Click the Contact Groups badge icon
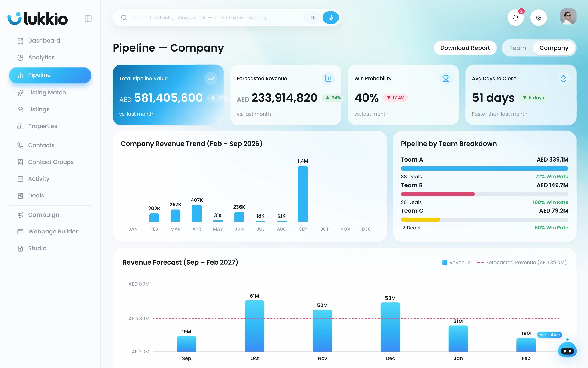This screenshot has height=368, width=588. [20, 162]
